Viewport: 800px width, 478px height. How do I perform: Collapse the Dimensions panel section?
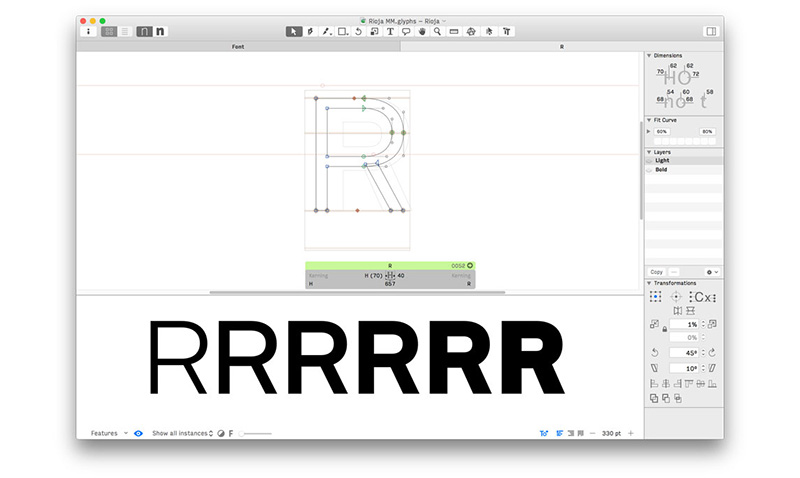(649, 56)
